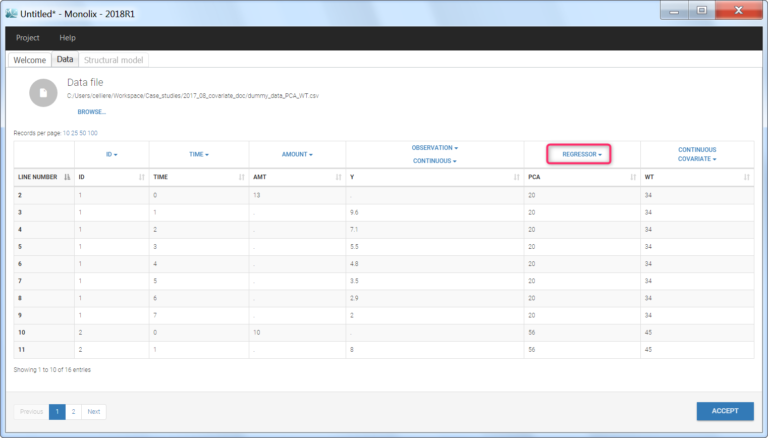The image size is (768, 438).
Task: Click sort arrows on AMT column
Action: [339, 177]
